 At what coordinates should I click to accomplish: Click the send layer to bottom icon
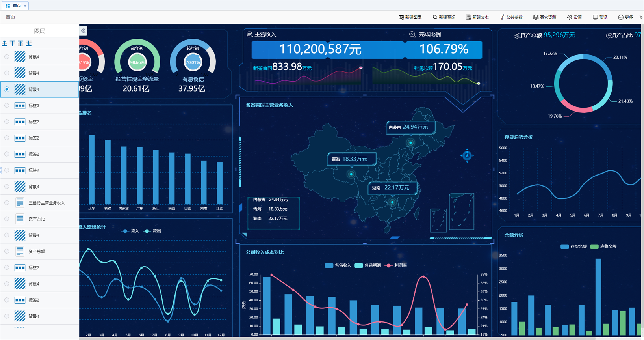point(29,43)
